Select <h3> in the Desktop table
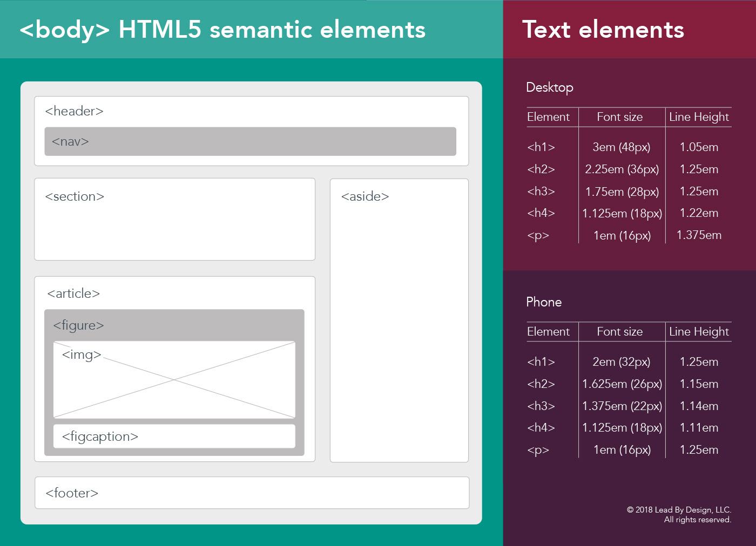The height and width of the screenshot is (546, 756). [541, 192]
